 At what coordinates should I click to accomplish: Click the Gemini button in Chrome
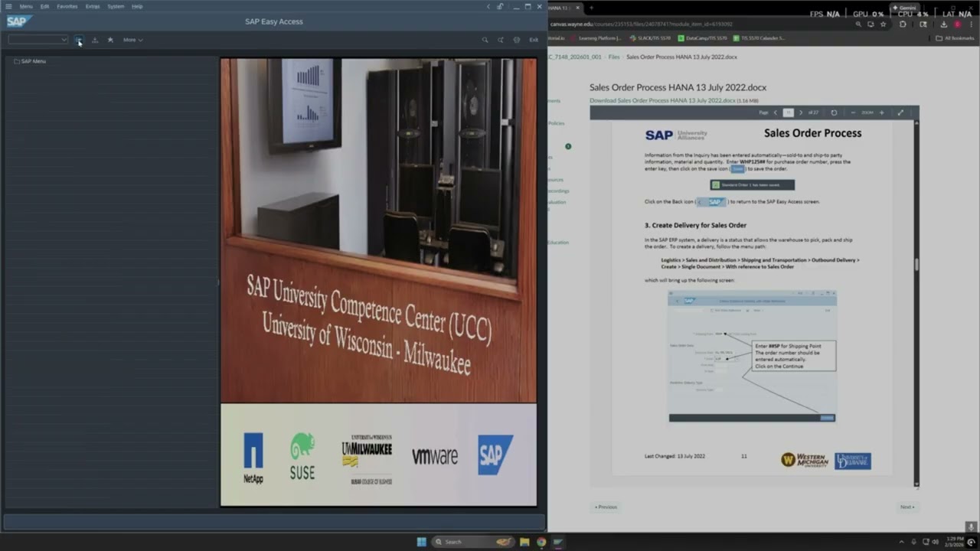pyautogui.click(x=904, y=8)
